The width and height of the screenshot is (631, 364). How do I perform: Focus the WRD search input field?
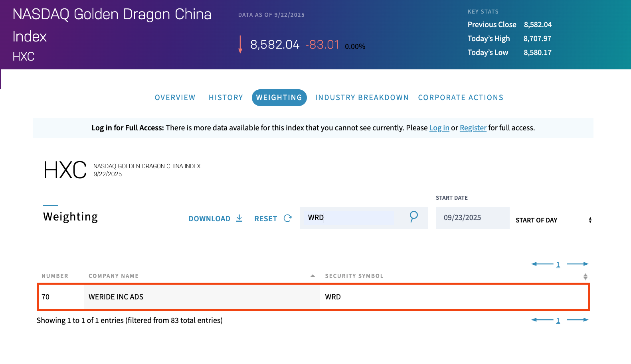pos(351,218)
